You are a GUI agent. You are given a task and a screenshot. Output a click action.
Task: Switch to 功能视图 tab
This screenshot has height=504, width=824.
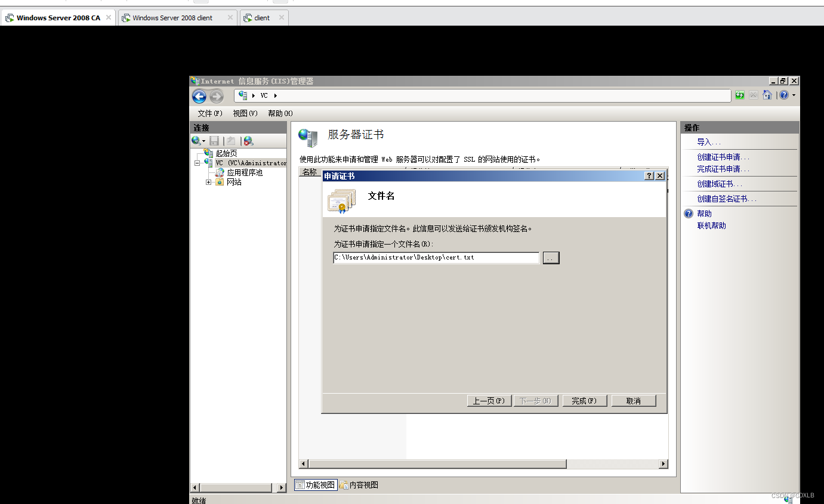coord(316,485)
